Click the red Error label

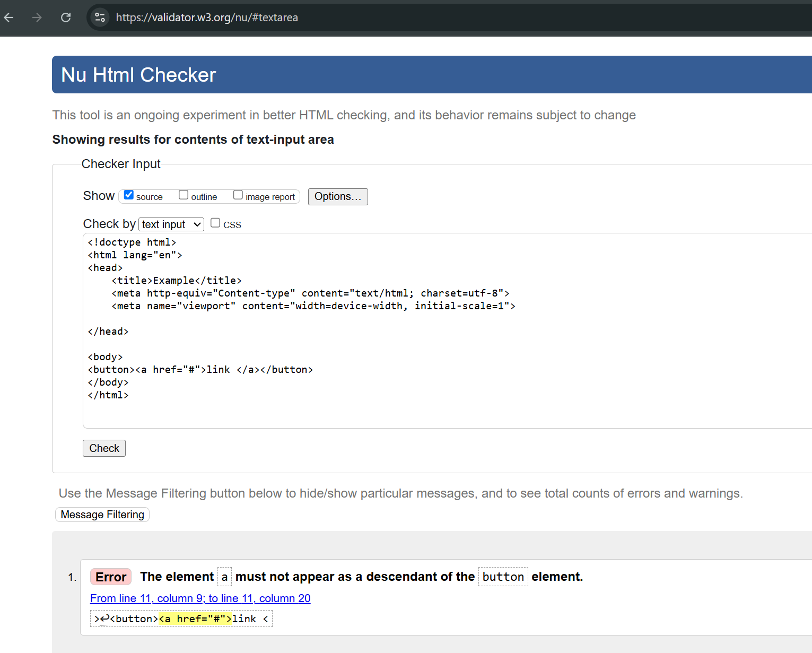[111, 577]
